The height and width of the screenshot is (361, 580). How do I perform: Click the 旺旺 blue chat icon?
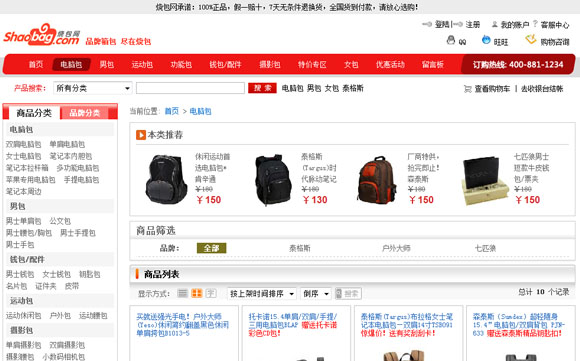point(486,40)
